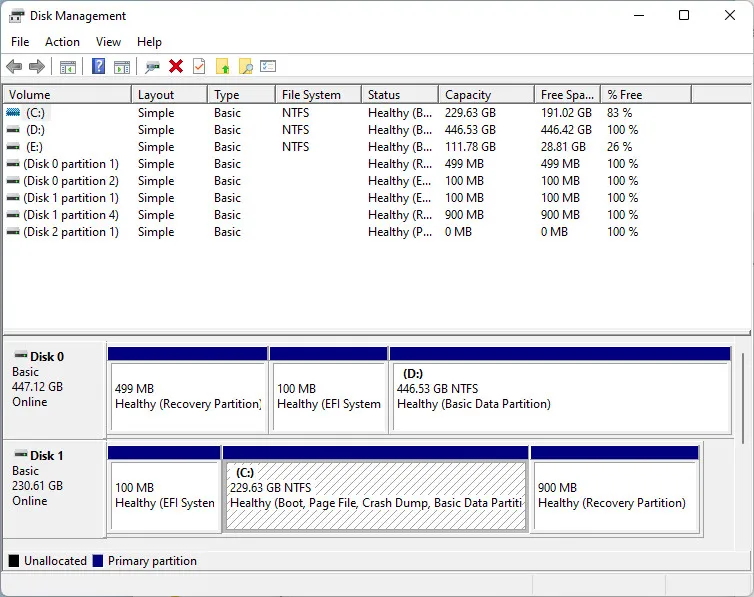Click the blue Help question mark icon

coord(98,67)
